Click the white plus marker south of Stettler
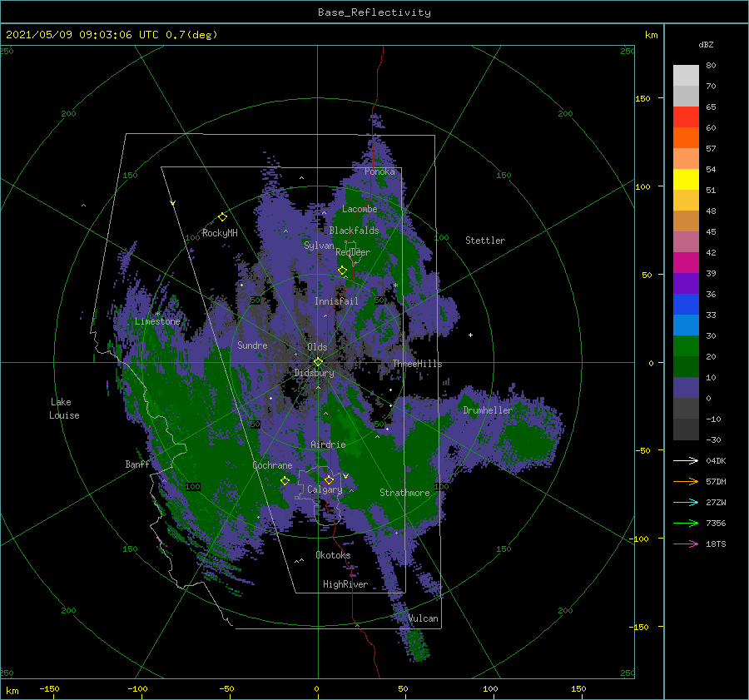 point(470,335)
